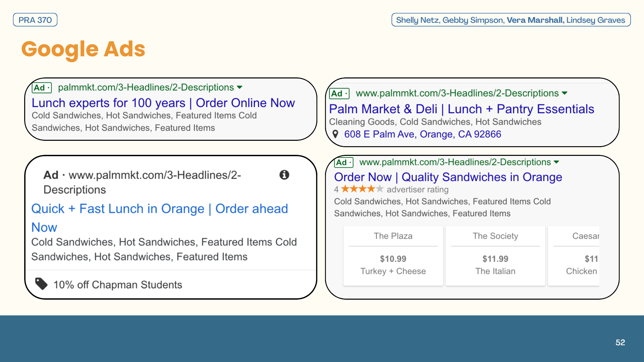This screenshot has width=644, height=362.
Task: Expand the dropdown arrow on the Palm Market & Deli URL
Action: [565, 93]
